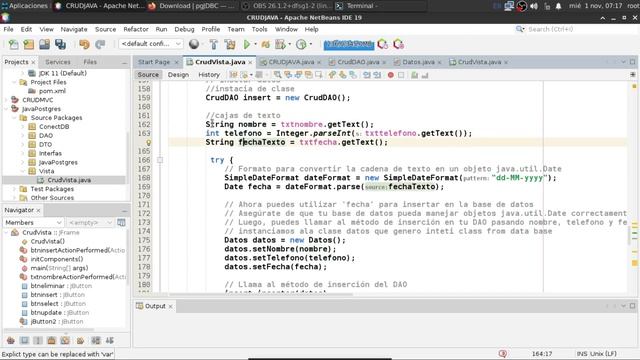This screenshot has height=360, width=640.
Task: Open the Navigator Members dropdown
Action: point(33,222)
